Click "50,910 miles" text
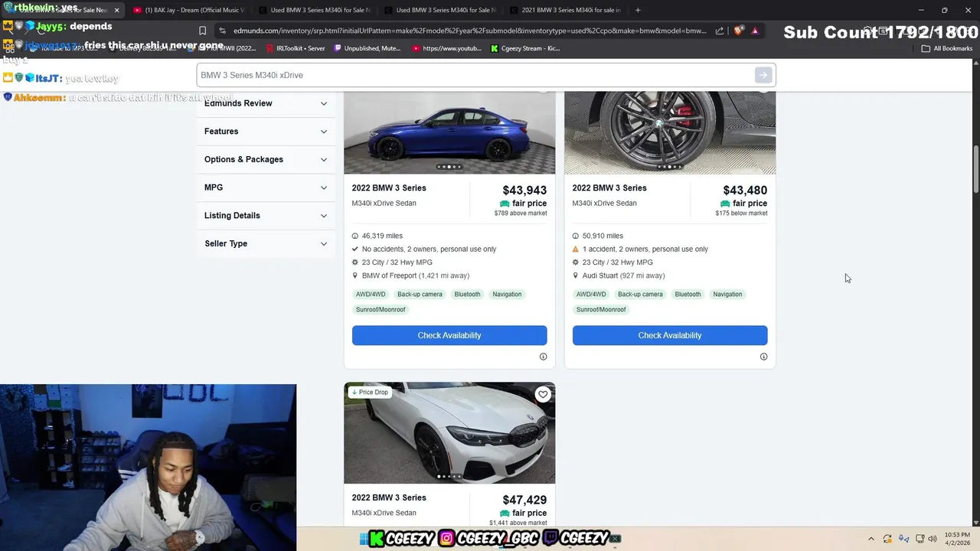980x551 pixels. (x=603, y=236)
